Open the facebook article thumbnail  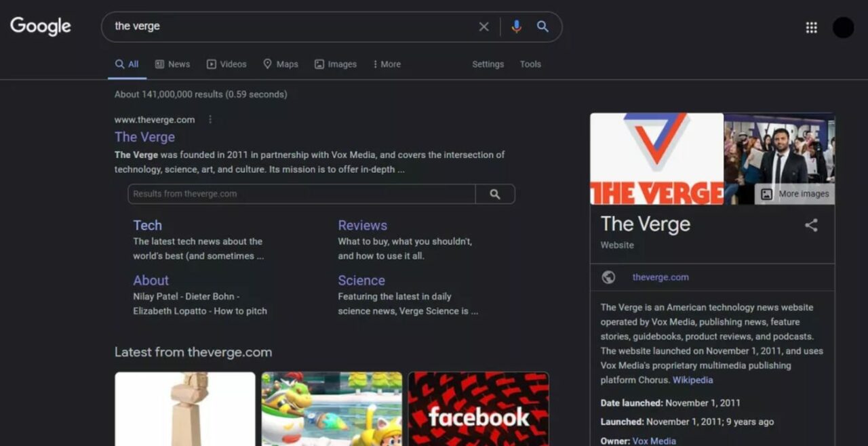[478, 409]
